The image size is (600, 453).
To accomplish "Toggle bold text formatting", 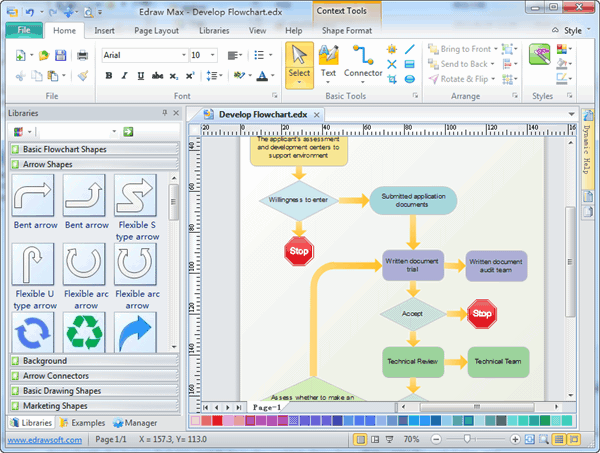I will click(108, 76).
